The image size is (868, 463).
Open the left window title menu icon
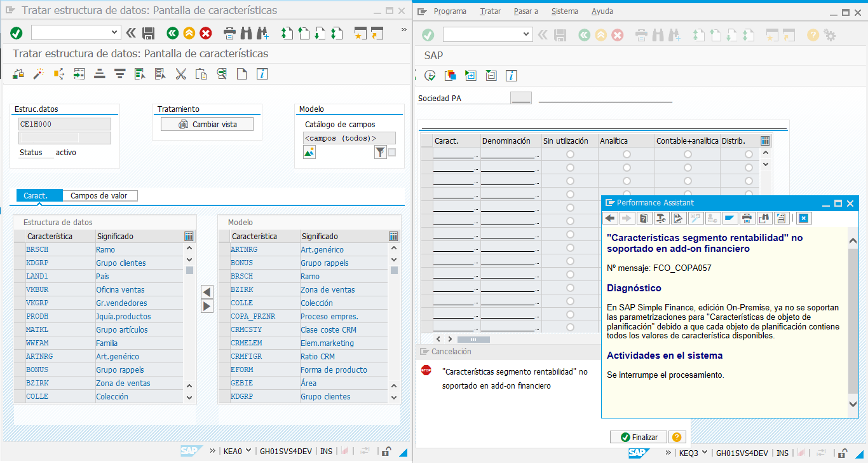click(10, 11)
